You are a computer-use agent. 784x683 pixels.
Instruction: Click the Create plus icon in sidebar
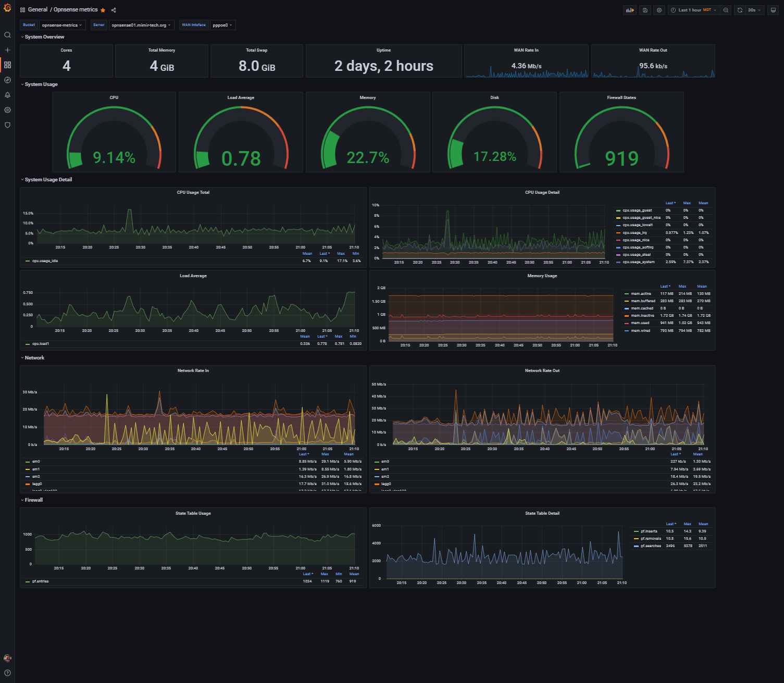[7, 50]
